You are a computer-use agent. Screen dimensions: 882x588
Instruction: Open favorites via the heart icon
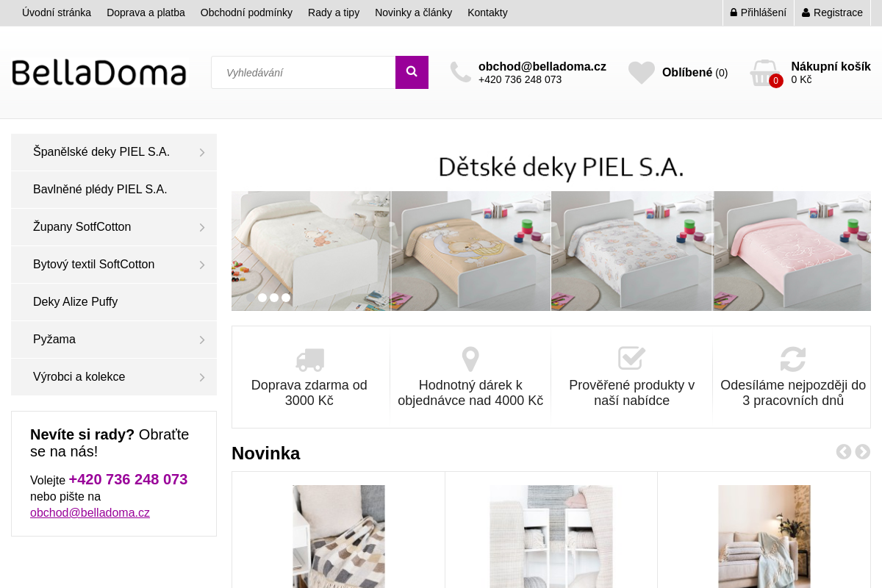click(642, 73)
